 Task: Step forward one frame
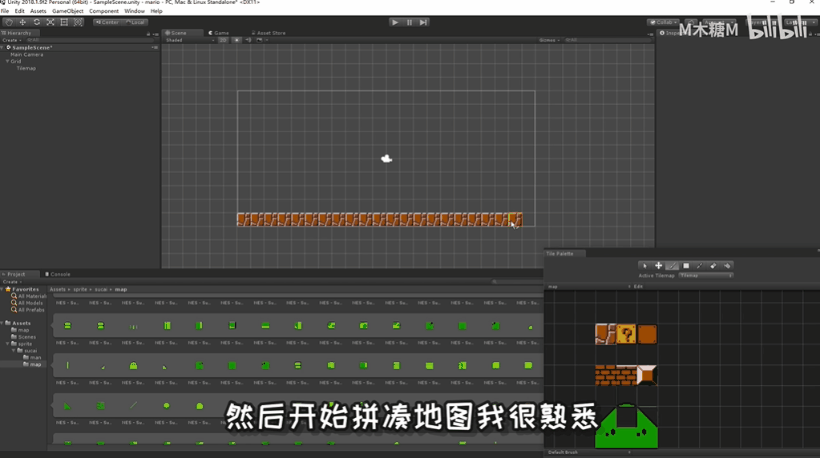423,22
